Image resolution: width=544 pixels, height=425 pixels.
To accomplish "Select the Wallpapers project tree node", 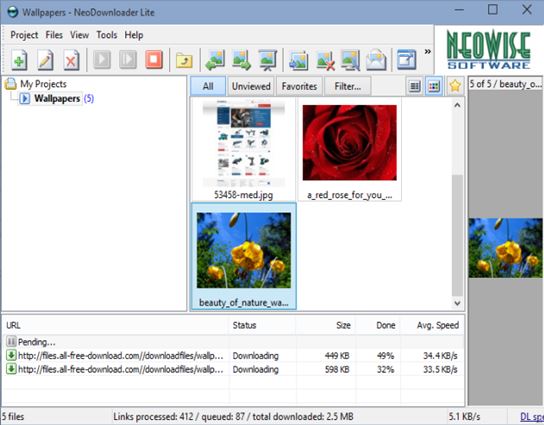I will point(57,99).
